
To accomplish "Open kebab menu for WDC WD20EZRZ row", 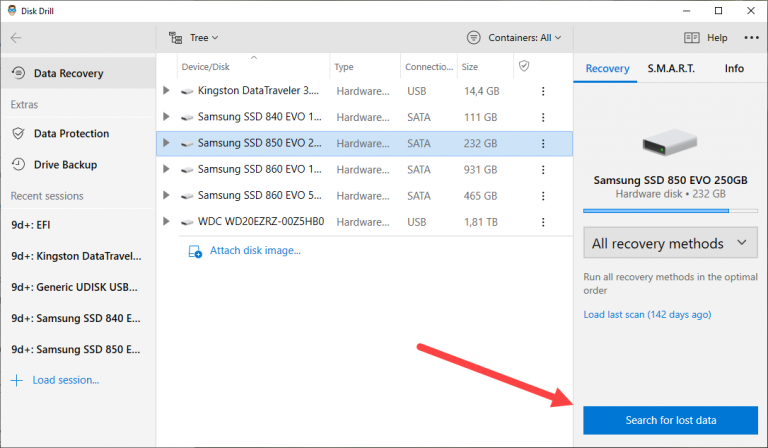I will (x=544, y=221).
